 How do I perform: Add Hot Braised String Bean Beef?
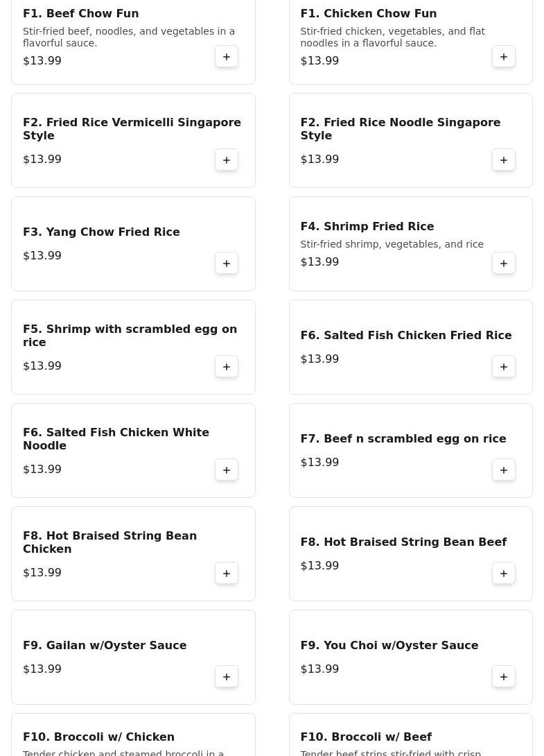click(x=504, y=574)
